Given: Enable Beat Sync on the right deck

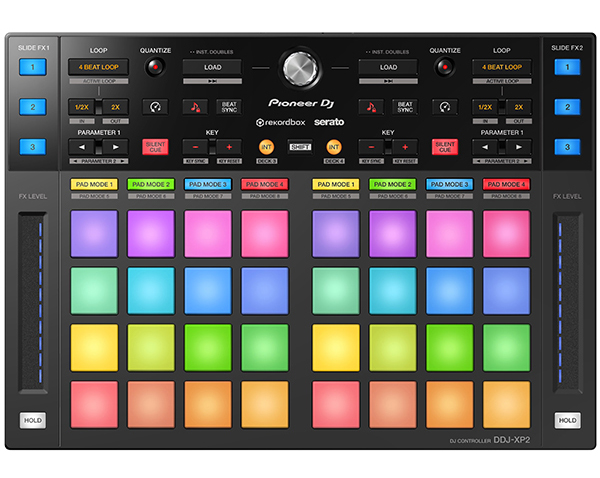Looking at the screenshot, I should coord(405,107).
